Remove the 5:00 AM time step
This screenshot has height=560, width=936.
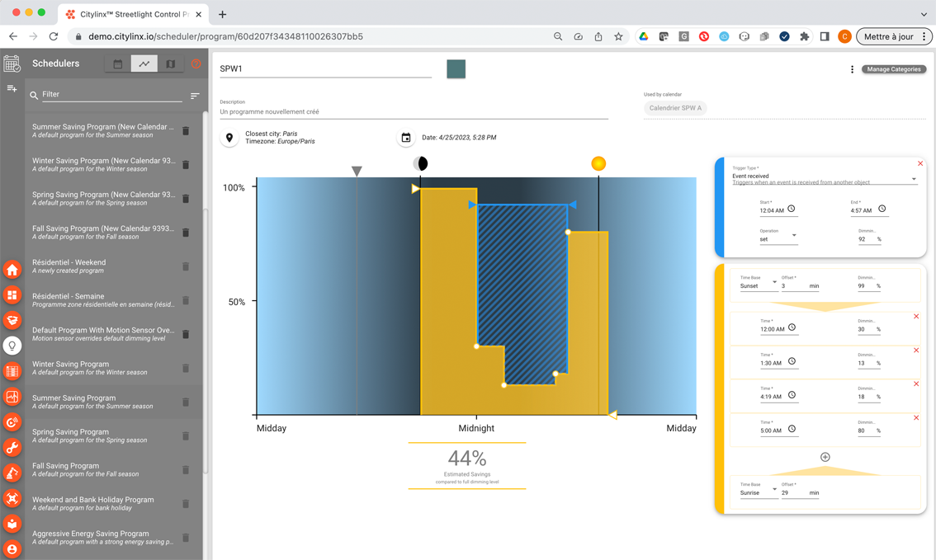pyautogui.click(x=916, y=418)
